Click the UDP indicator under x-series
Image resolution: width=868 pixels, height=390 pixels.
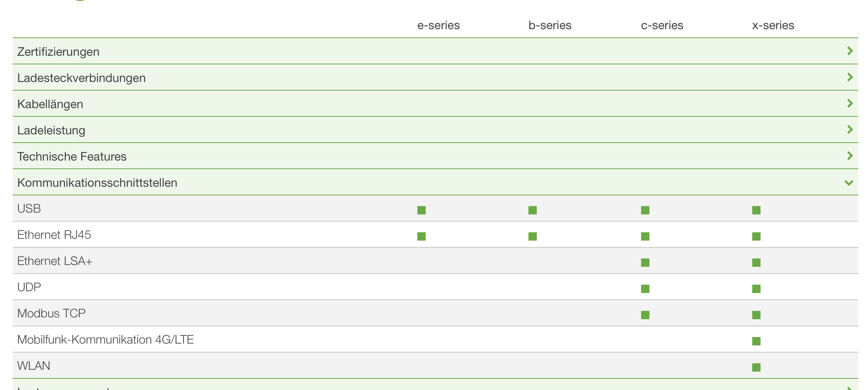coord(756,289)
